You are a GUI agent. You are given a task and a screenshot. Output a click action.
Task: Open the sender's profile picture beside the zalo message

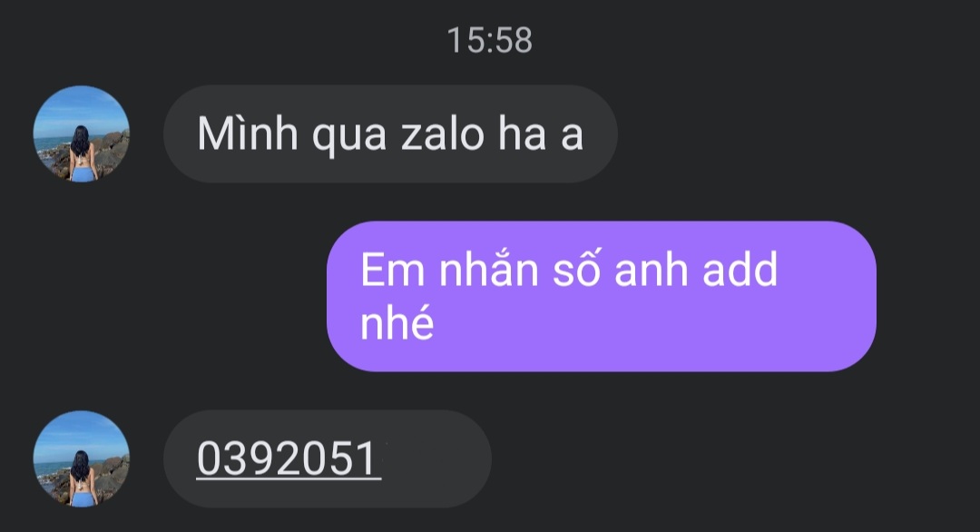82,133
